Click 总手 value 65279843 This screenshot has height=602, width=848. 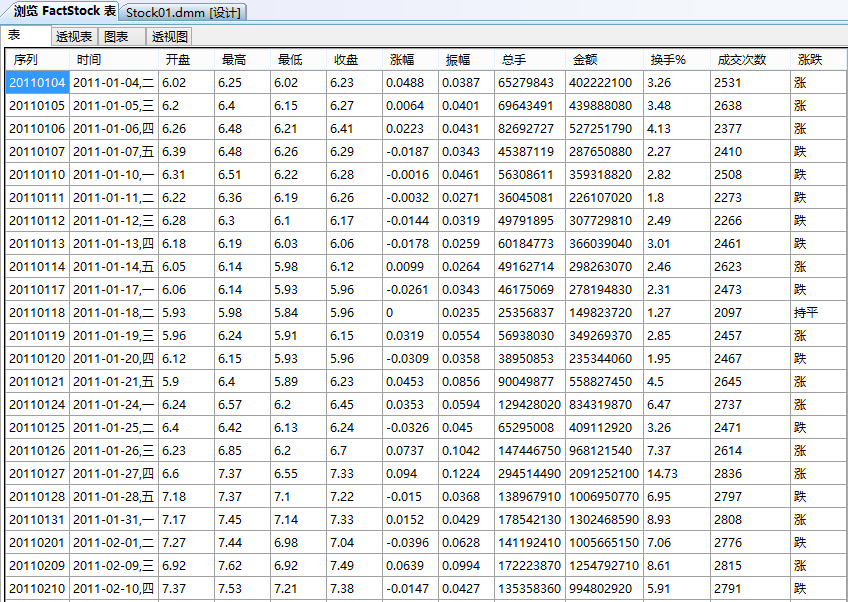pyautogui.click(x=530, y=83)
